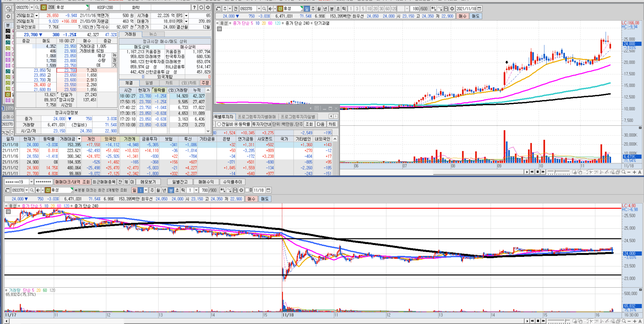Open stock code dropdown in minute chart toolbar
Screen dimensions: 644x324
(27, 190)
